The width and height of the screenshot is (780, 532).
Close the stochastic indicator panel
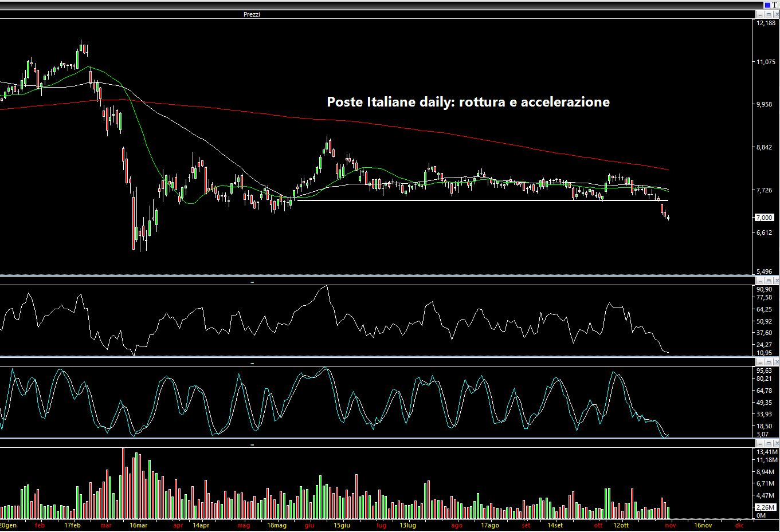point(776,362)
